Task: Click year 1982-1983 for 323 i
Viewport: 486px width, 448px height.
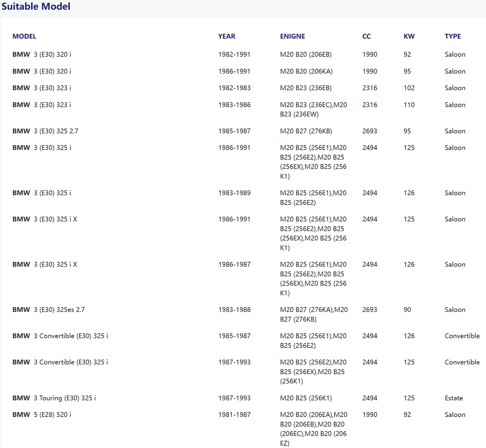Action: [234, 88]
